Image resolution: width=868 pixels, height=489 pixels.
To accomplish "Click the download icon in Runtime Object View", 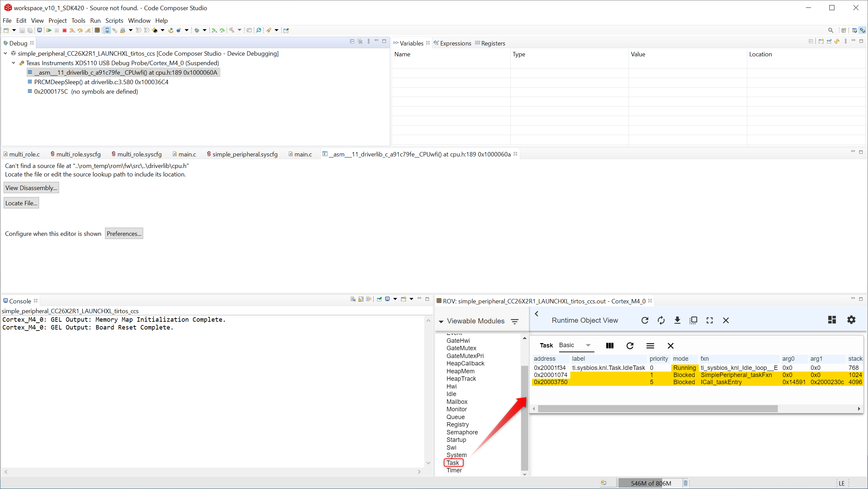I will coord(677,320).
